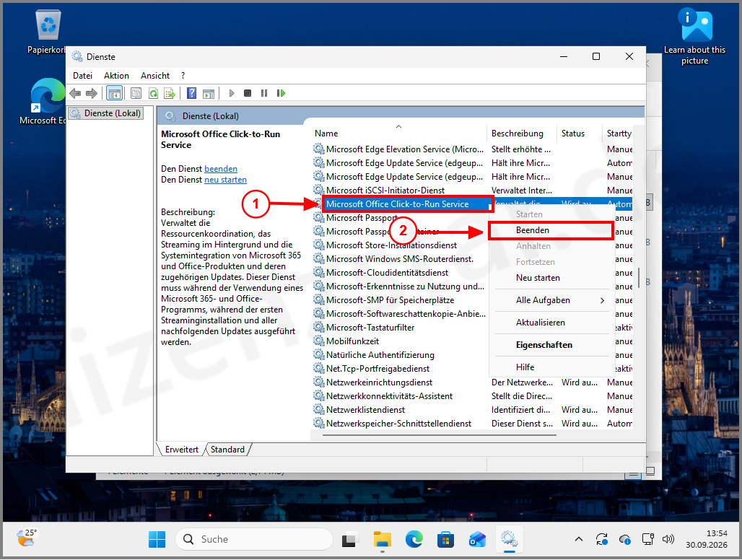The image size is (742, 560).
Task: Show hidden tray icons with the chevron
Action: tap(579, 539)
